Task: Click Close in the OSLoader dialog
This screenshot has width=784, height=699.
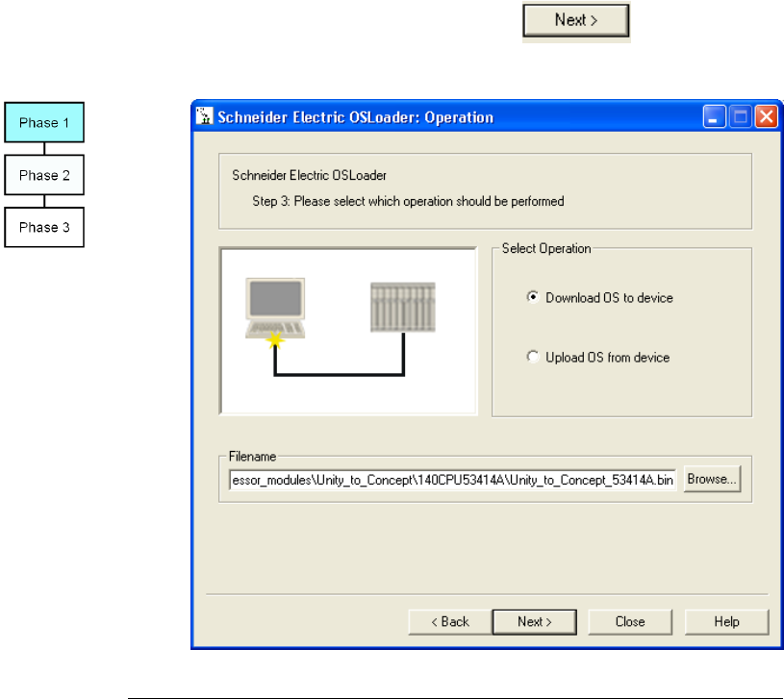Action: coord(630,622)
